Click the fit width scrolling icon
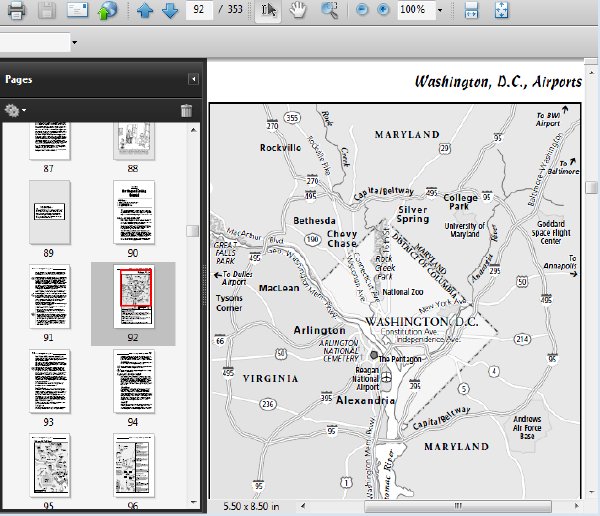 pos(471,10)
